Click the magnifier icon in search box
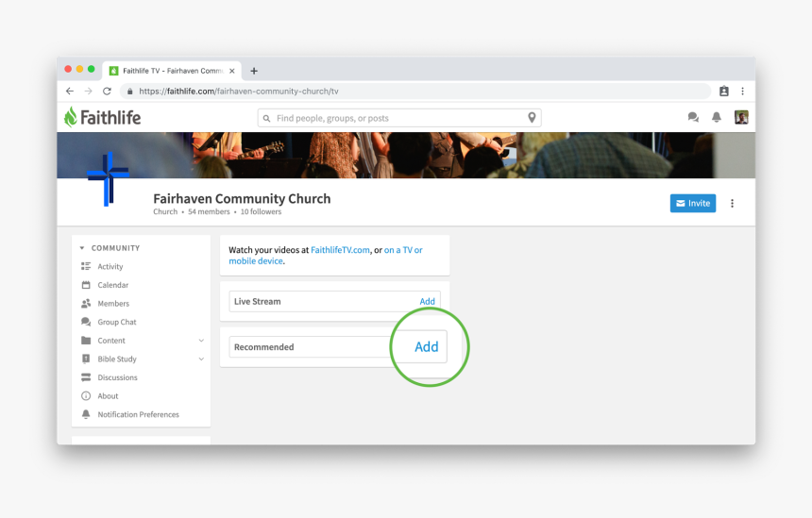Viewport: 812px width, 518px height. (266, 119)
